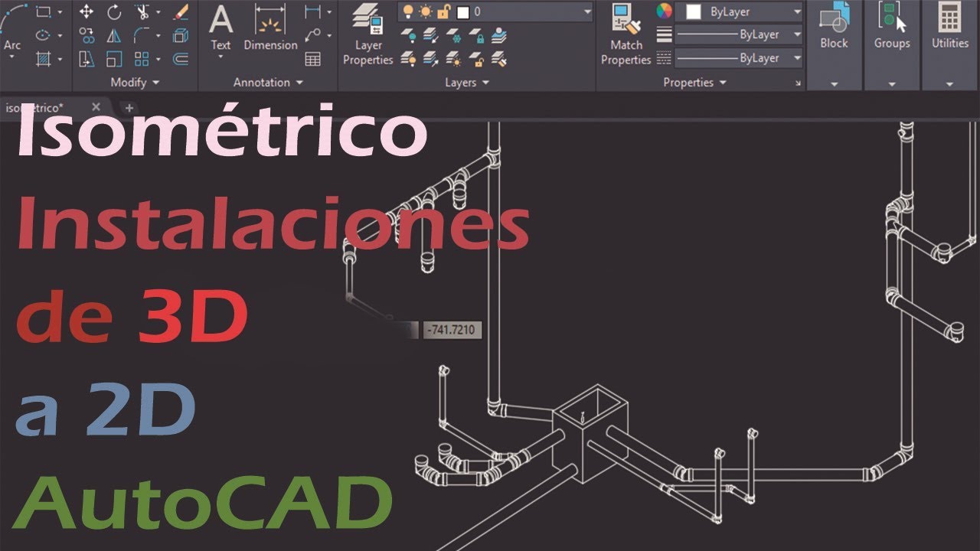Activate the Stretch tool
Image resolution: width=980 pixels, height=551 pixels.
point(87,59)
